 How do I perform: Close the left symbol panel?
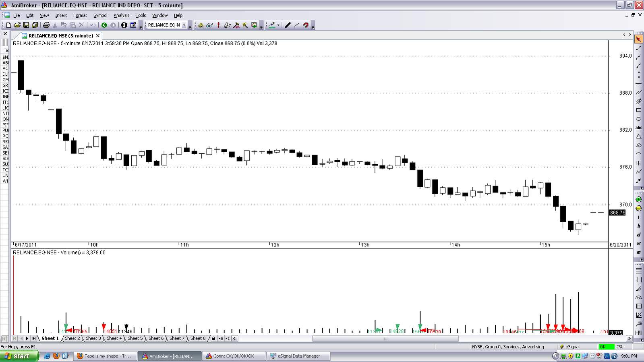5,34
